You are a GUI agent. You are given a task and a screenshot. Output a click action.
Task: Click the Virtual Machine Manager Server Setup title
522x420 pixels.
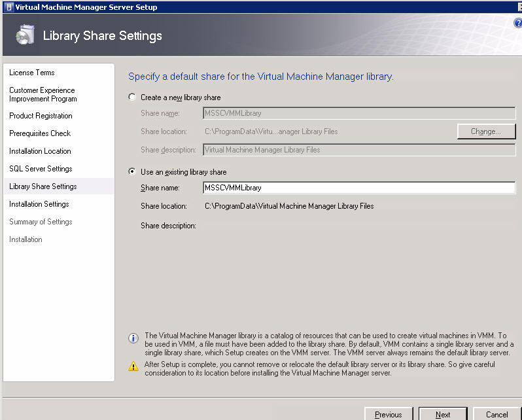pos(86,7)
